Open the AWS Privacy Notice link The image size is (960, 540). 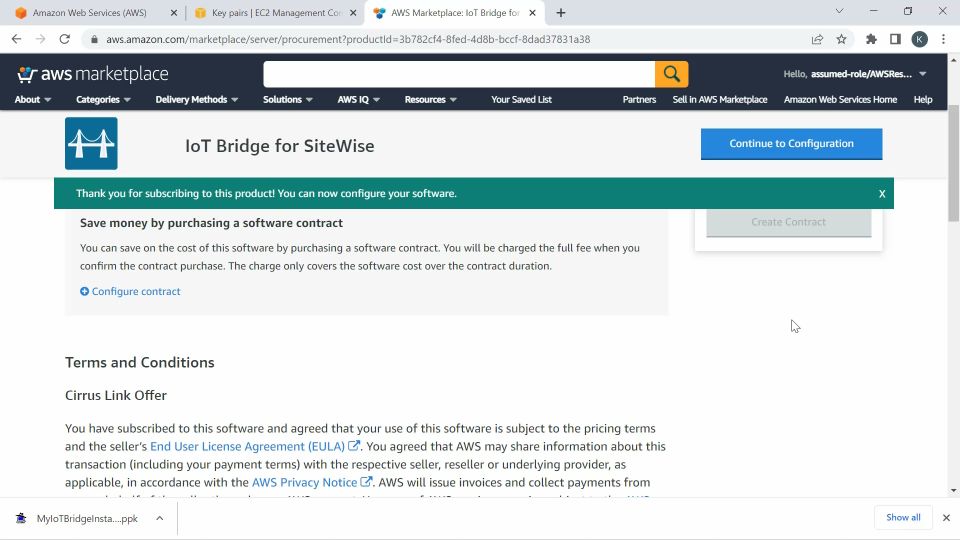(x=304, y=482)
